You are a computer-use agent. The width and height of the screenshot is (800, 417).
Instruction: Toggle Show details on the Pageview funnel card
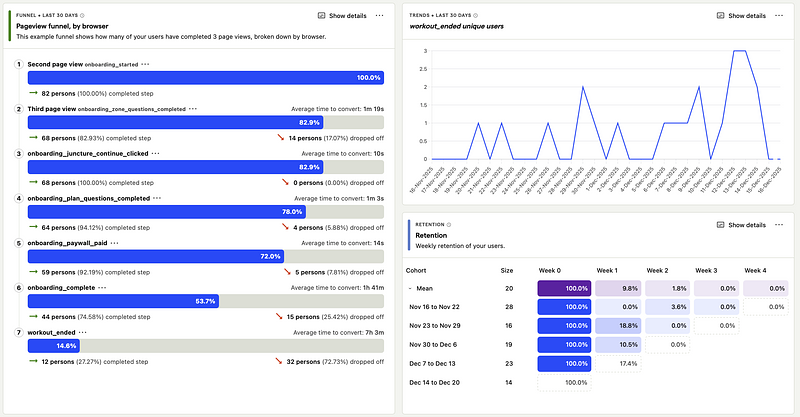(341, 16)
